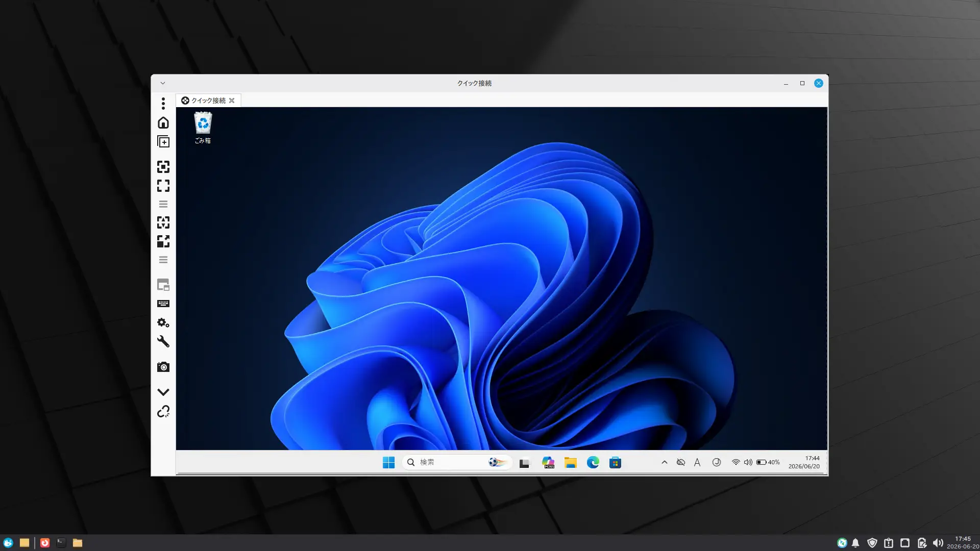The image size is (980, 551).
Task: Open the scaling options menu below scaled mode
Action: point(163,260)
